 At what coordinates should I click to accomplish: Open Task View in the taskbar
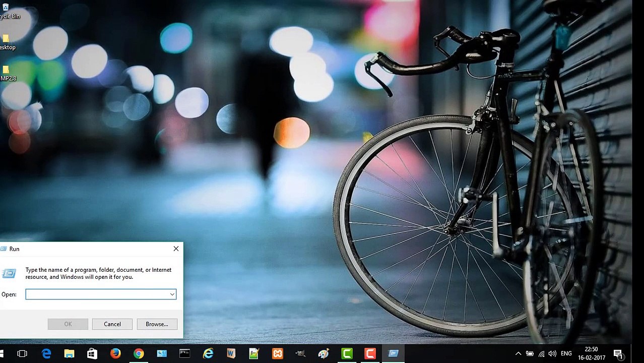click(x=22, y=354)
